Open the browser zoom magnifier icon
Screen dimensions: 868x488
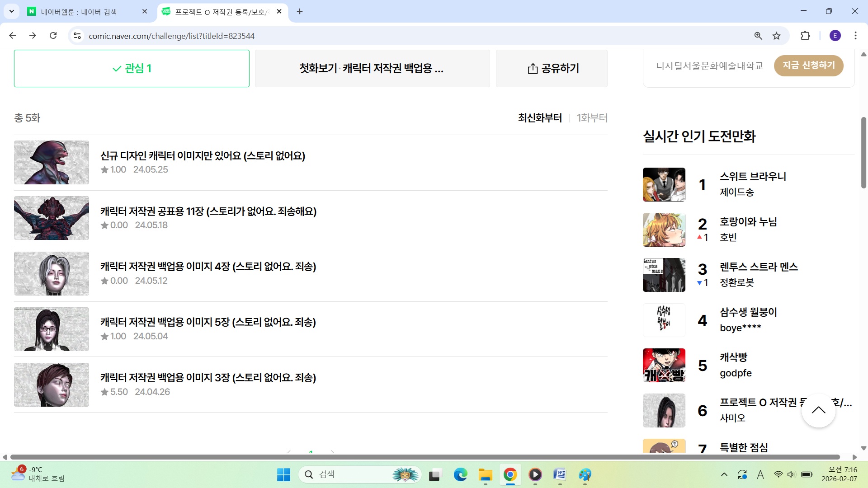(758, 36)
